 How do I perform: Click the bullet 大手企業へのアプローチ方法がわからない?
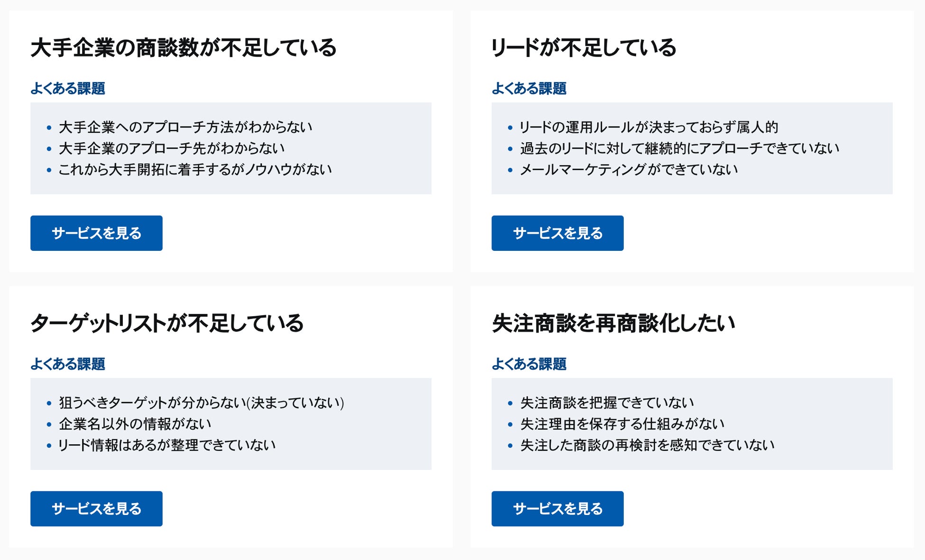pos(185,127)
